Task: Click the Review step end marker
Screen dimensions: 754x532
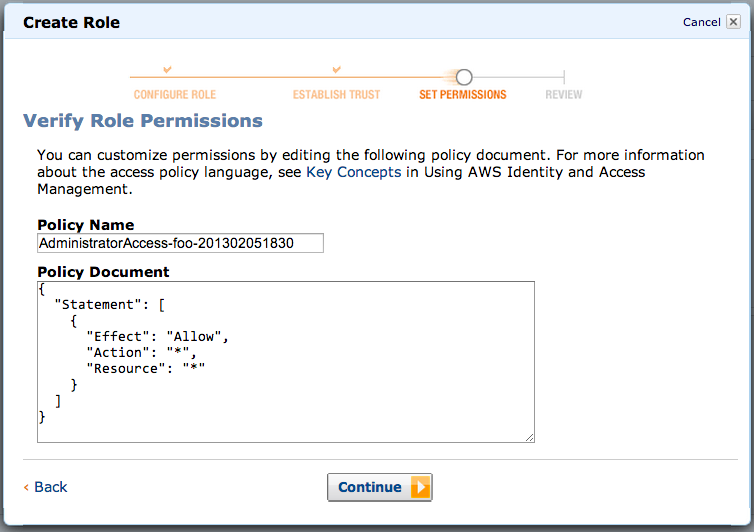Action: [564, 77]
